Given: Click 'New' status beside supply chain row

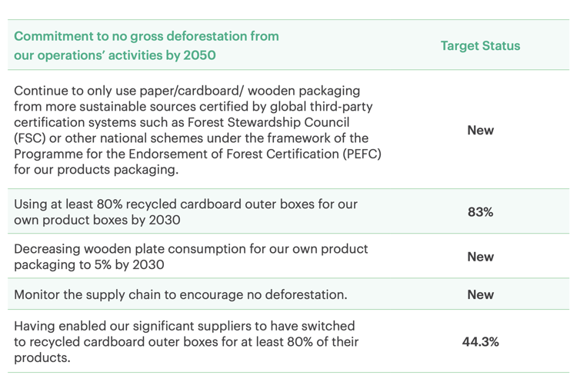Looking at the screenshot, I should coord(480,294).
